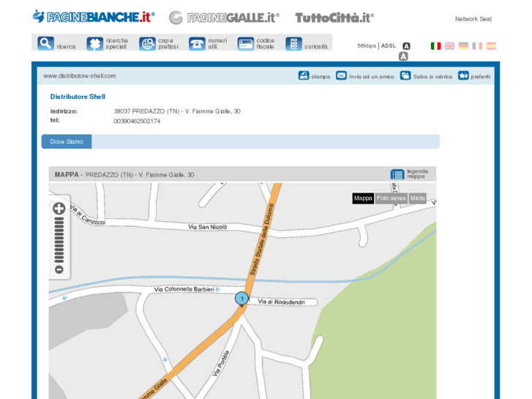Open www.distributore-shell.com website link
This screenshot has height=399, width=532.
[79, 76]
